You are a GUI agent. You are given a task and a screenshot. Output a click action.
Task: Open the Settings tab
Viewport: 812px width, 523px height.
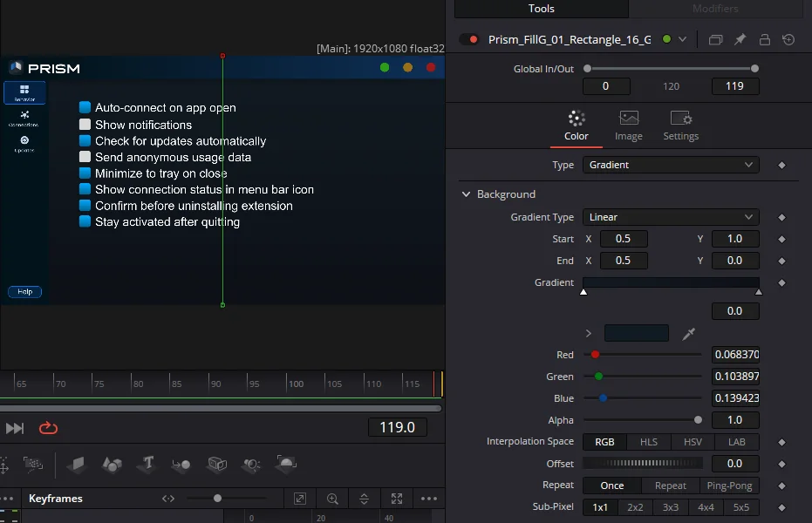pyautogui.click(x=681, y=126)
